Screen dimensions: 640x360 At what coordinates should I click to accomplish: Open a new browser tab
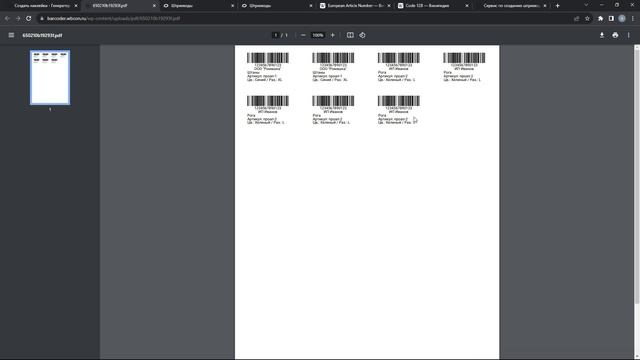[558, 6]
